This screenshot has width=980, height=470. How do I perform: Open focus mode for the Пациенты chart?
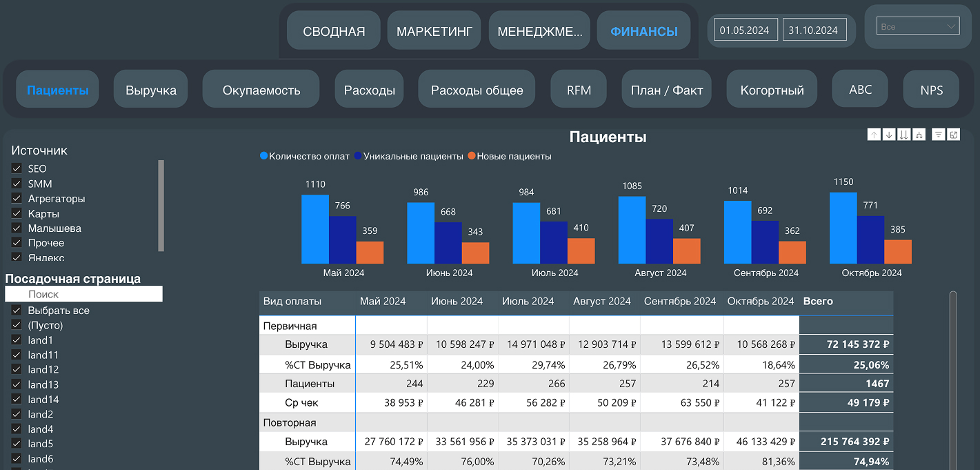[954, 135]
